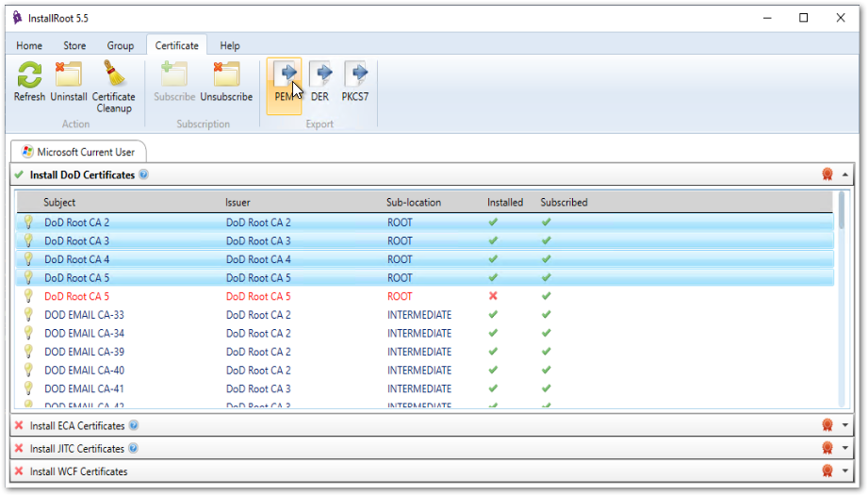868x496 pixels.
Task: Open the Help ribbon tab
Action: (230, 45)
